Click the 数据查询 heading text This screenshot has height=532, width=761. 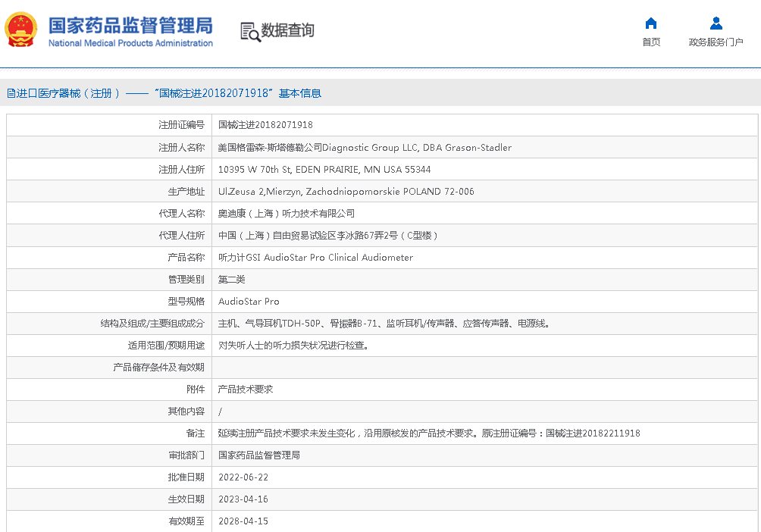[x=288, y=30]
